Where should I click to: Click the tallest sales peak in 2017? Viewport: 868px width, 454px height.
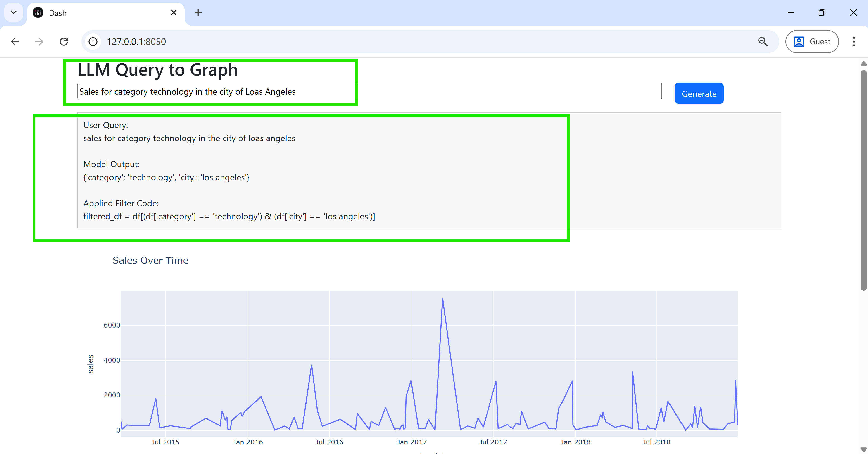(x=442, y=299)
